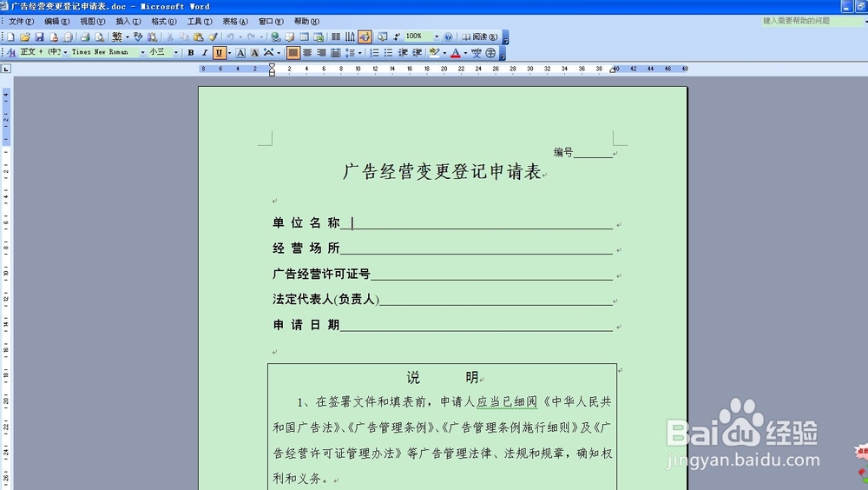The height and width of the screenshot is (490, 868).
Task: Open an existing file via folder icon
Action: [24, 36]
